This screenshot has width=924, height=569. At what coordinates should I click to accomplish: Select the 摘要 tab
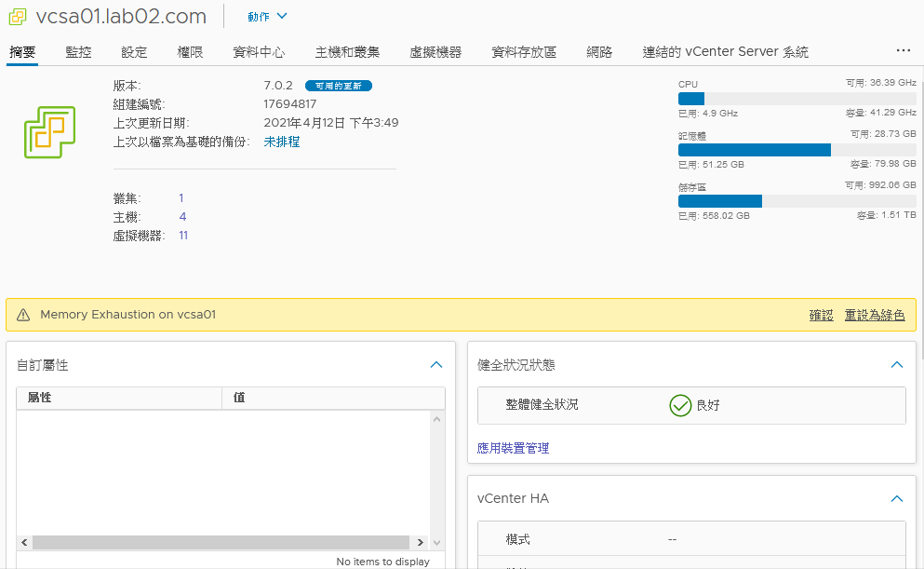point(22,52)
